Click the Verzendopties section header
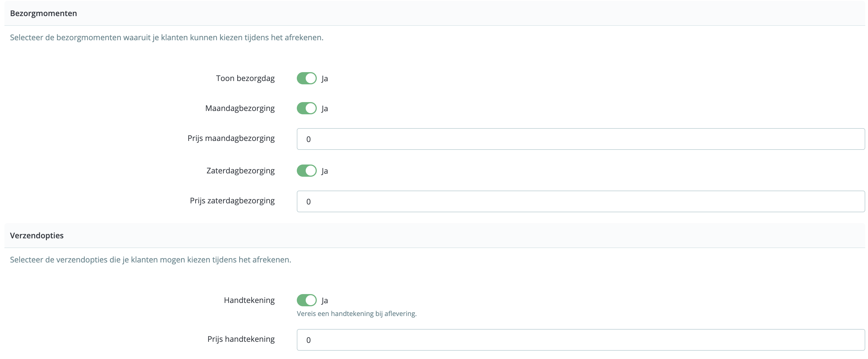Viewport: 868px width, 359px height. click(x=37, y=236)
